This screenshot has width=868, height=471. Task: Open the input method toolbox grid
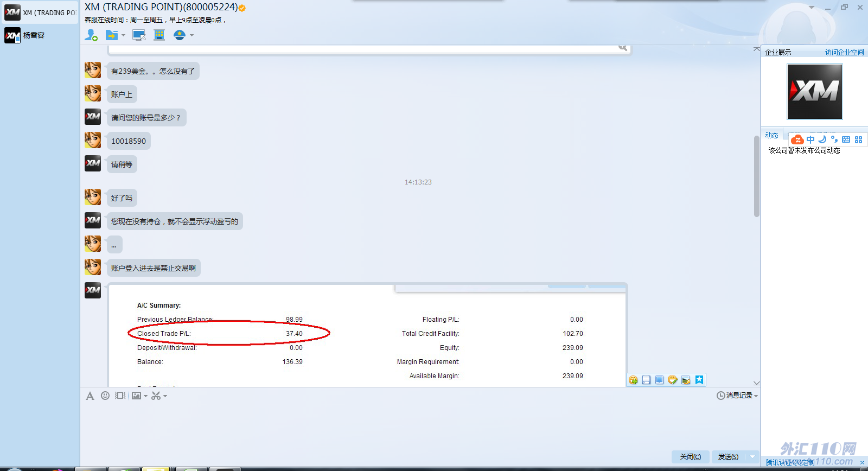(x=858, y=139)
